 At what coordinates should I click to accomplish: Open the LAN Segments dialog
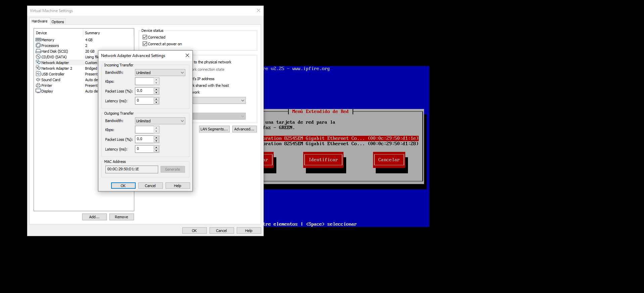tap(214, 129)
